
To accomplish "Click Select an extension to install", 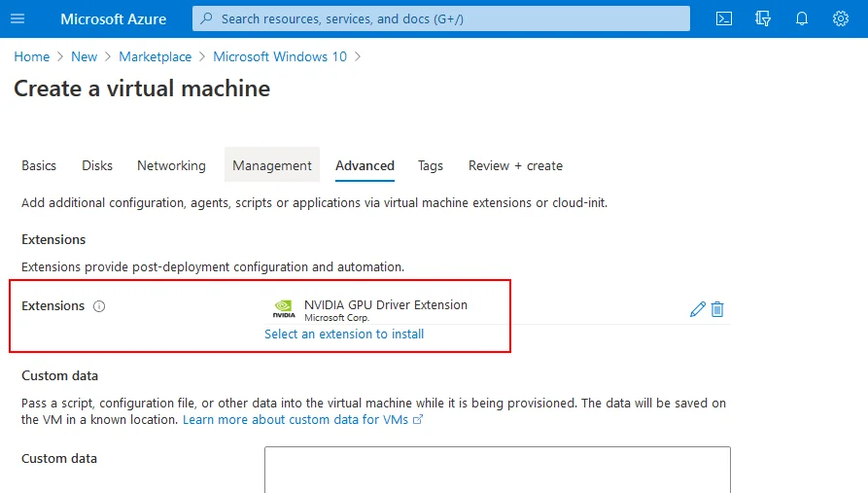I will coord(344,335).
